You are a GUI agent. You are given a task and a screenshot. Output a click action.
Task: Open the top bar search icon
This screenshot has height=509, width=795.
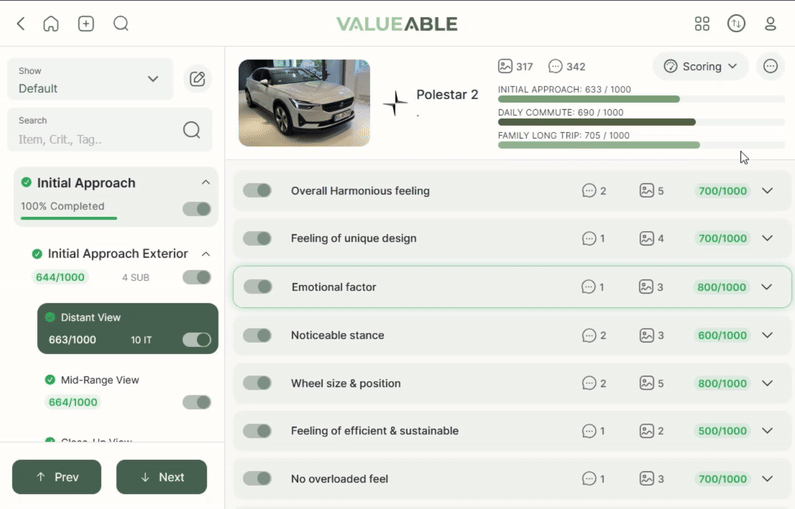coord(121,24)
